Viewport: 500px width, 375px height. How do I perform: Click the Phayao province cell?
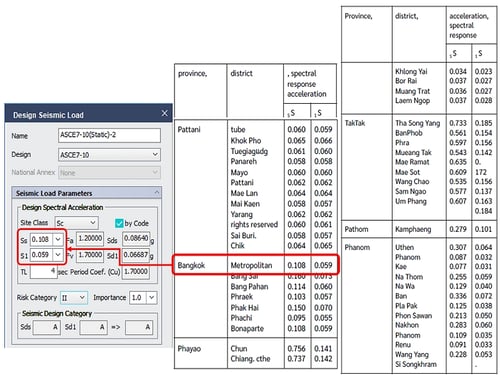pyautogui.click(x=189, y=349)
